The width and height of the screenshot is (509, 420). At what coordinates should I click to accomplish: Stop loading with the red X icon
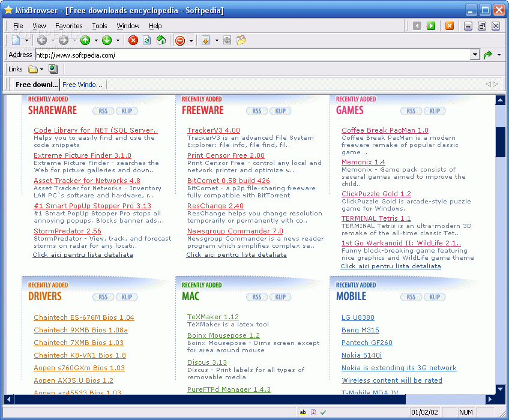(x=133, y=40)
